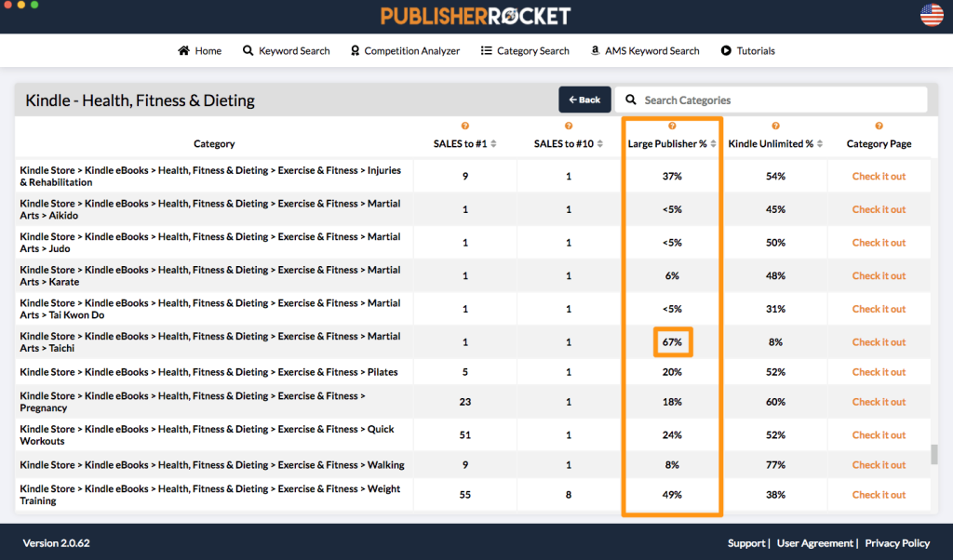Select the Martial Arts > Karate category text

[x=210, y=275]
